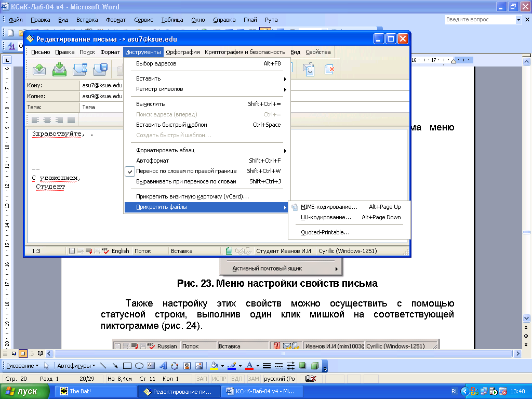Select the Line drawing tool in Word
Screen dimensions: 532x399
[103, 366]
